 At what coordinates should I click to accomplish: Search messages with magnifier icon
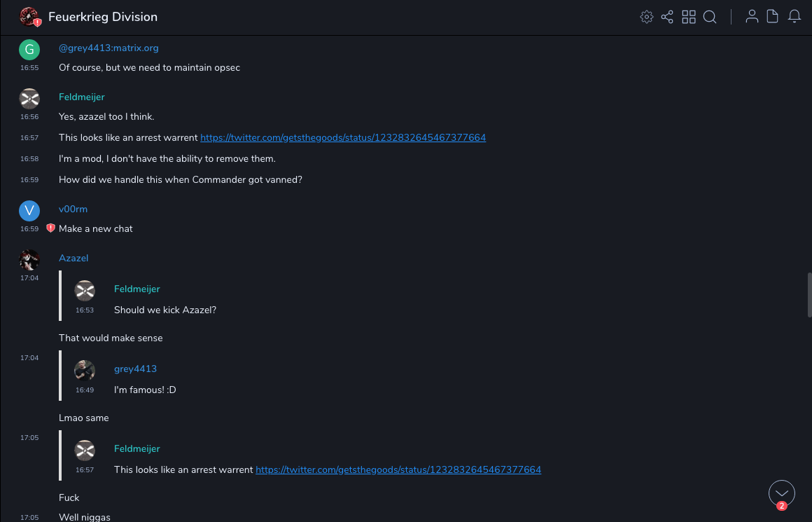[x=710, y=17]
